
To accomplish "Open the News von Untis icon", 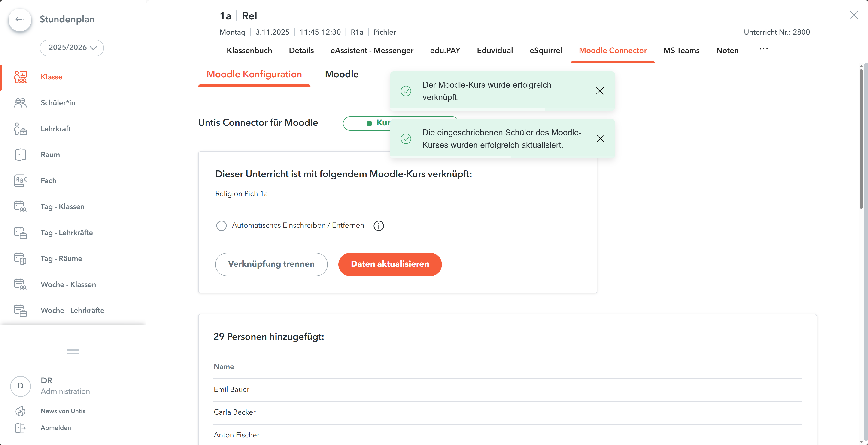I will click(20, 411).
